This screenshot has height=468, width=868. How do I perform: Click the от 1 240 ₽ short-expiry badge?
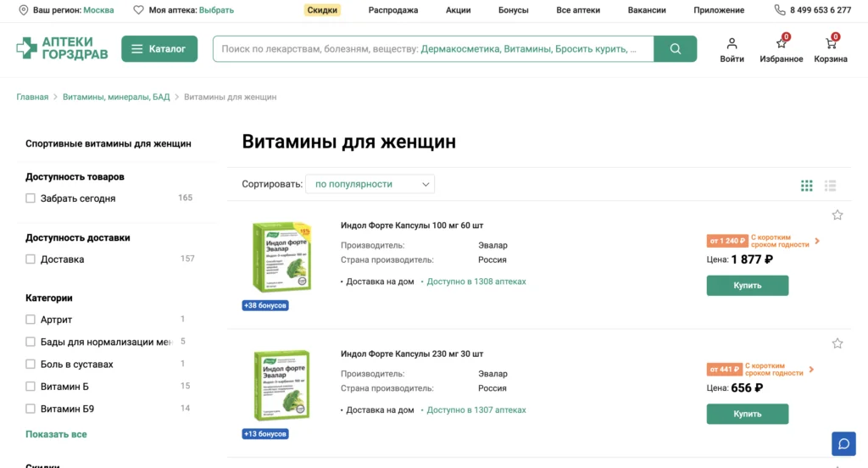tap(727, 241)
